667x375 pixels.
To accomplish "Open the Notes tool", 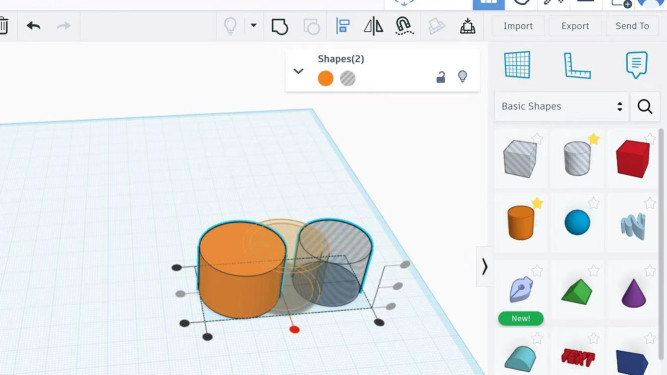I will click(x=636, y=65).
